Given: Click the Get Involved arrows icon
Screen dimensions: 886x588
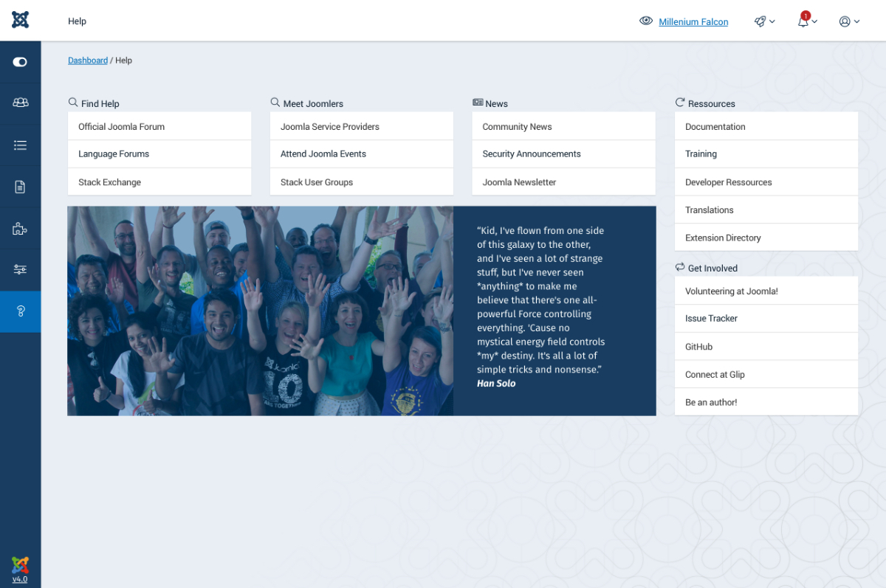Looking at the screenshot, I should pos(680,267).
